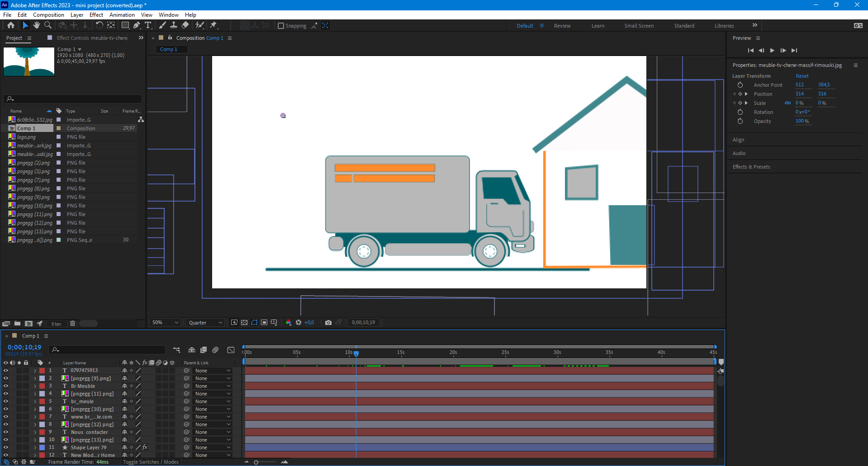The width and height of the screenshot is (868, 466).
Task: Delete selected project item with trash icon
Action: pyautogui.click(x=72, y=323)
